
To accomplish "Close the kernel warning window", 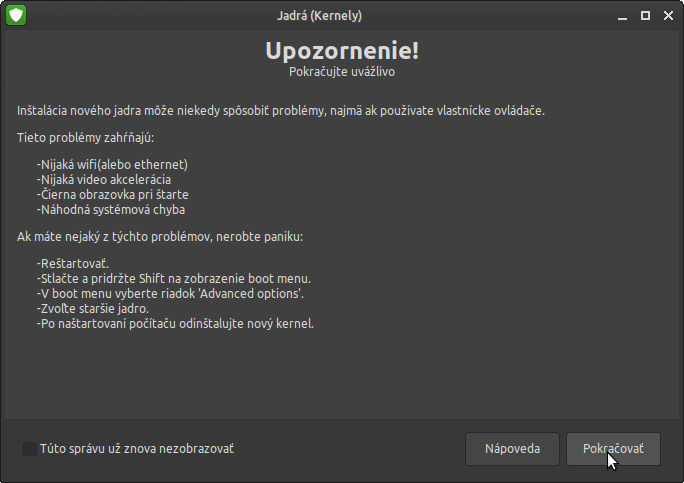I will [x=668, y=15].
